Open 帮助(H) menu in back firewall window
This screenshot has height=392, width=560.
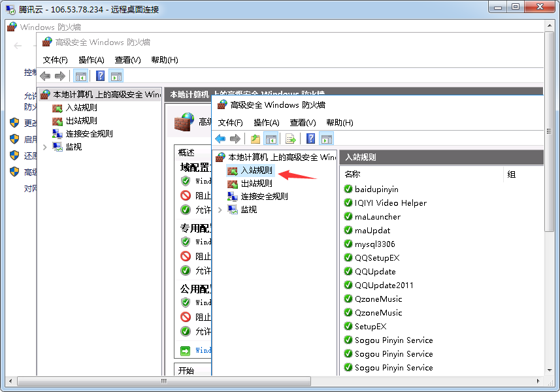pos(165,59)
